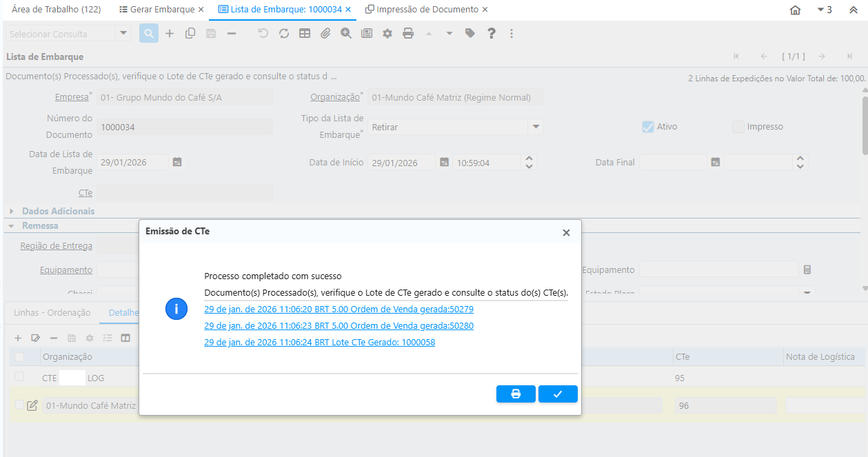Uncheck the Ativo checkbox

point(647,126)
